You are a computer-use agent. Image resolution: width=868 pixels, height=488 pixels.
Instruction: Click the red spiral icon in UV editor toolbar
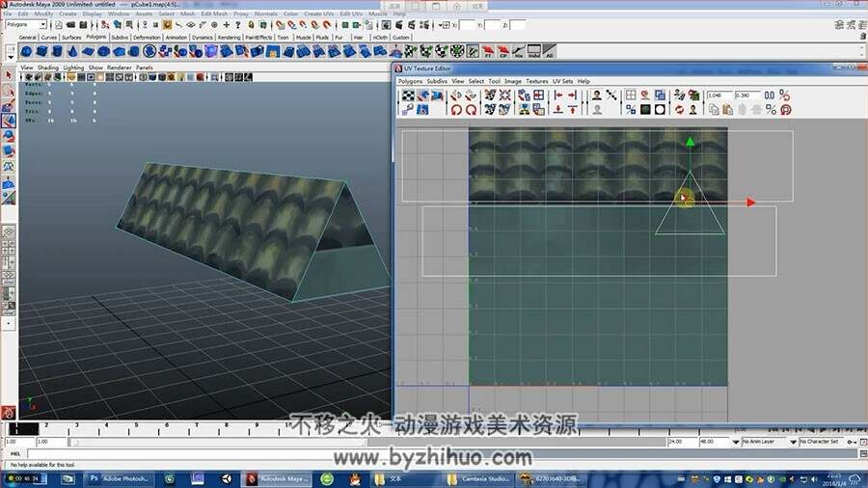(x=785, y=110)
